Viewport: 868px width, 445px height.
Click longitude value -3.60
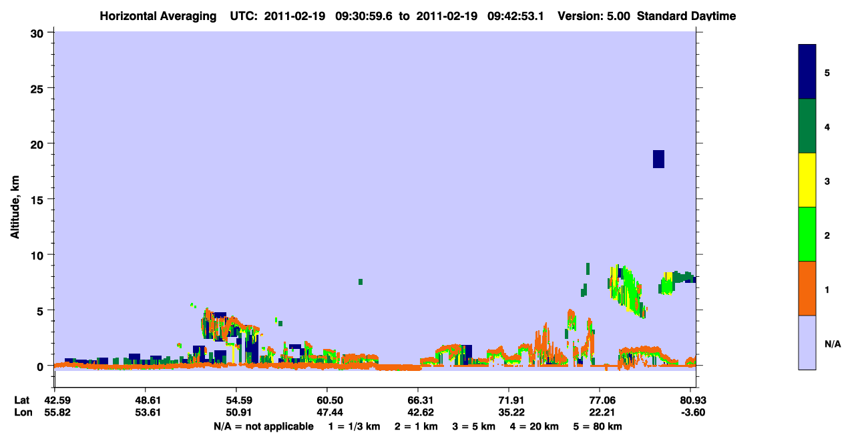(692, 412)
